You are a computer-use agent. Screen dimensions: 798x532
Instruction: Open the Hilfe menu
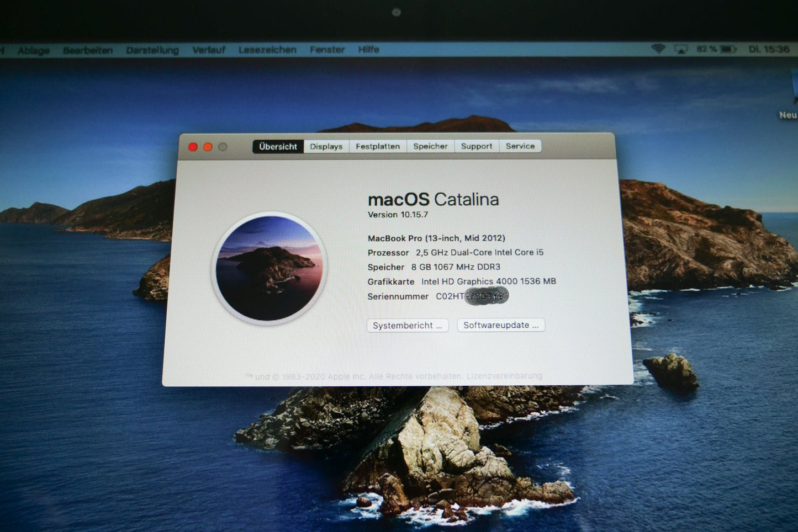368,49
